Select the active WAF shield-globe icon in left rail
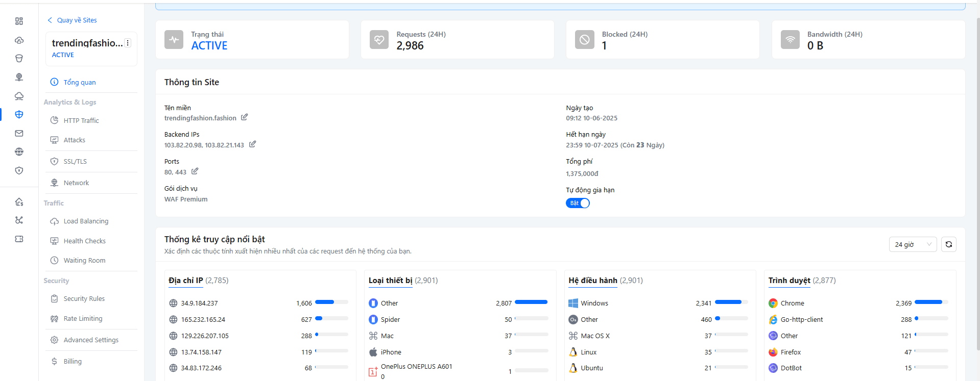Image resolution: width=980 pixels, height=381 pixels. click(x=19, y=114)
